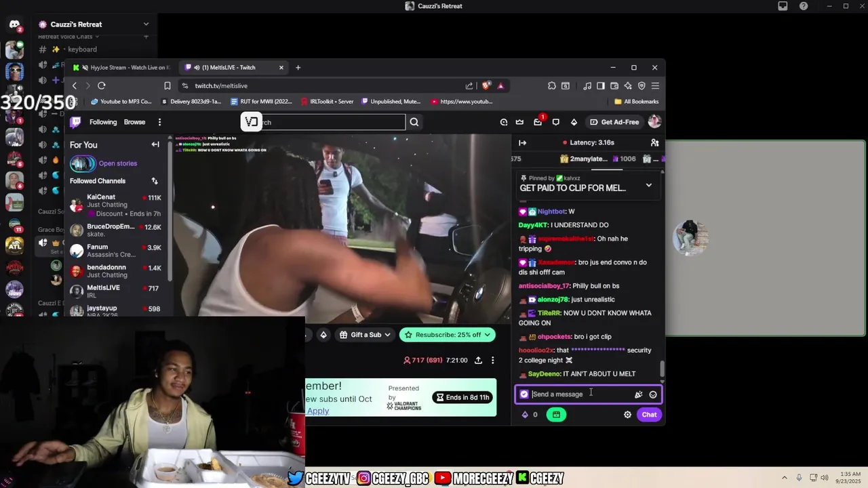Image resolution: width=868 pixels, height=488 pixels.
Task: Open the system tray hidden icons chevron
Action: pos(785,478)
